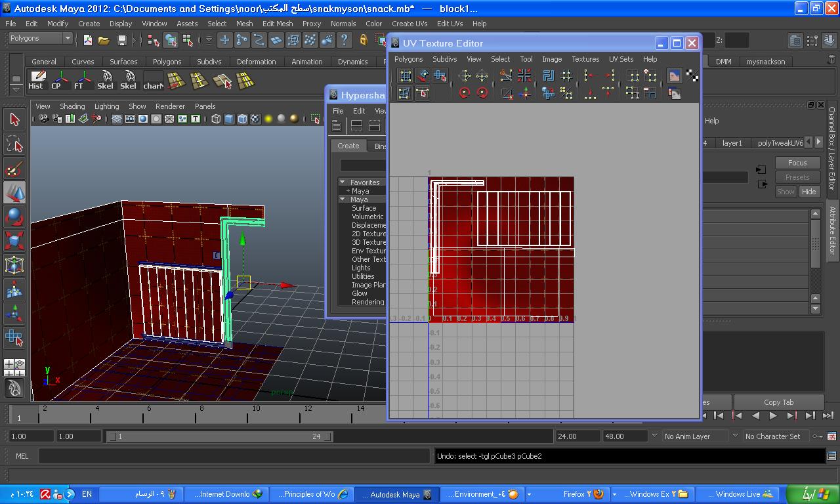Screen dimensions: 840x504
Task: Open Textures menu in UV Texture Editor
Action: click(x=585, y=59)
